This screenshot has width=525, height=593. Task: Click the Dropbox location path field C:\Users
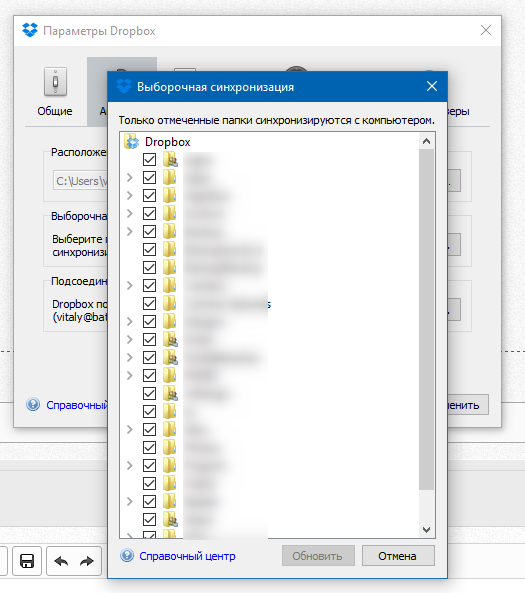(x=81, y=181)
